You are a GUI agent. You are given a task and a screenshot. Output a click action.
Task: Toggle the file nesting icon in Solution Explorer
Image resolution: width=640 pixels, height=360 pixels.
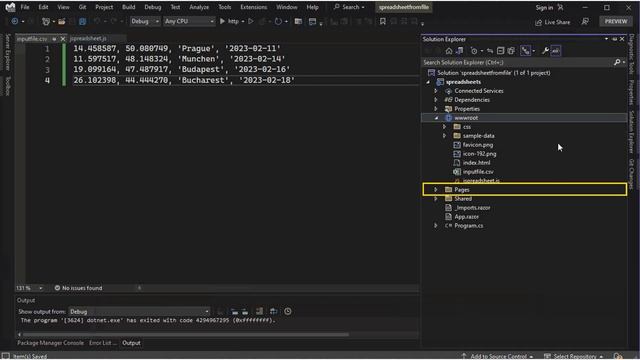click(x=526, y=51)
